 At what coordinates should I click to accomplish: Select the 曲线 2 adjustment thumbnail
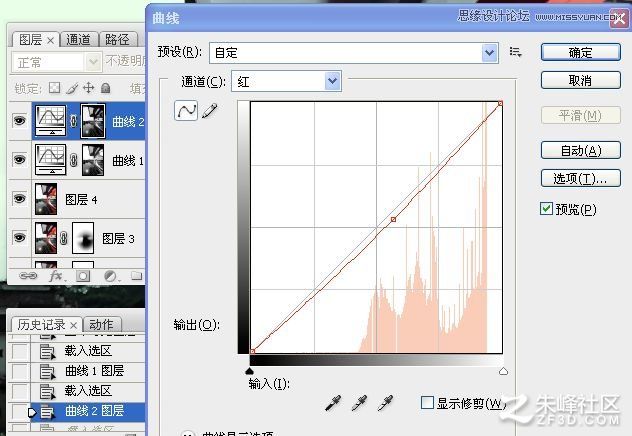tap(50, 120)
